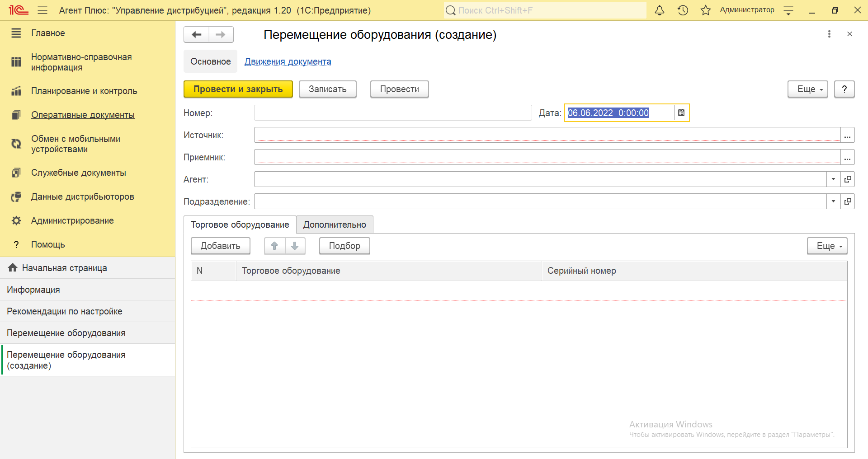Open the Агент field's open-form icon
The image size is (868, 459).
(x=848, y=179)
